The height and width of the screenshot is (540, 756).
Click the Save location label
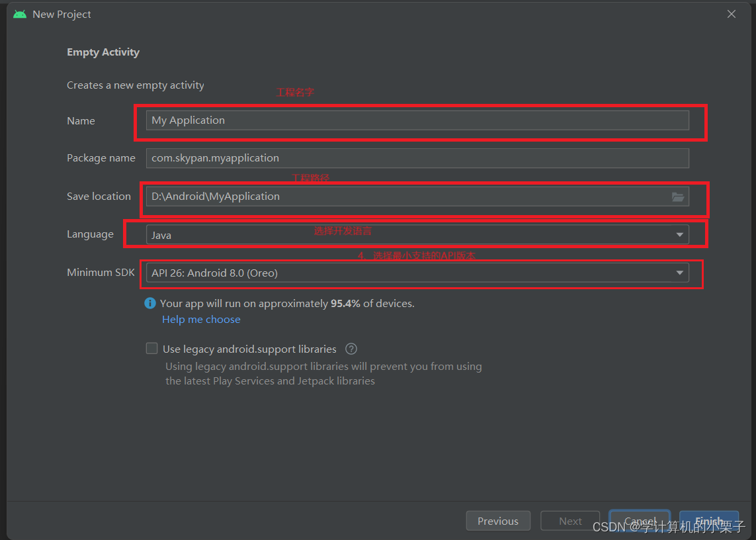point(99,197)
